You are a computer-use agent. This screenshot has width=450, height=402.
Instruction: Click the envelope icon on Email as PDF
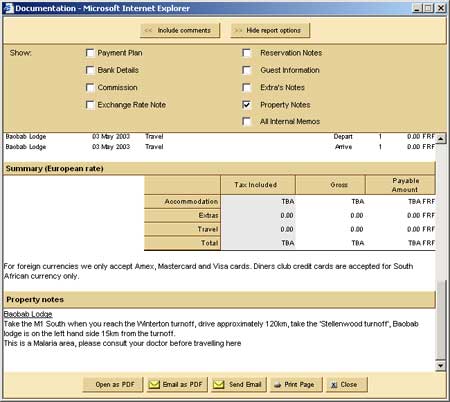click(154, 385)
